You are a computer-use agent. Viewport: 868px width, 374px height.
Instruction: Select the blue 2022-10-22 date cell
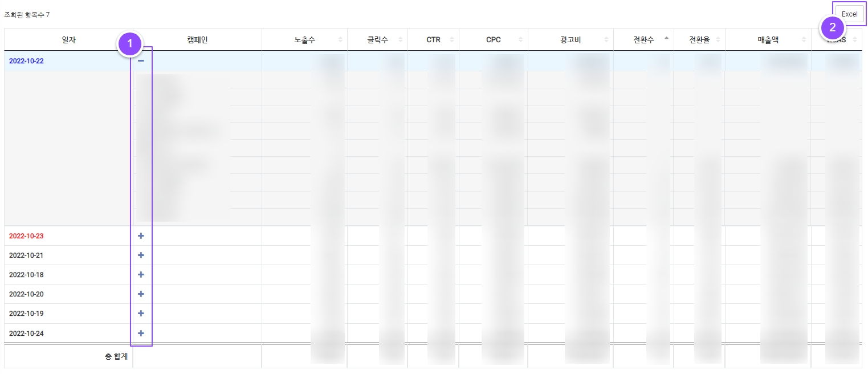(x=26, y=61)
